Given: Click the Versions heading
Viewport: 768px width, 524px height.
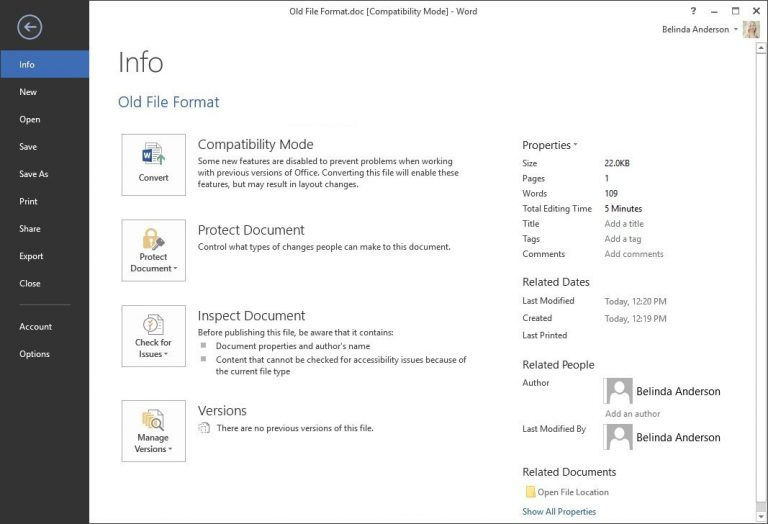Looking at the screenshot, I should [x=222, y=411].
